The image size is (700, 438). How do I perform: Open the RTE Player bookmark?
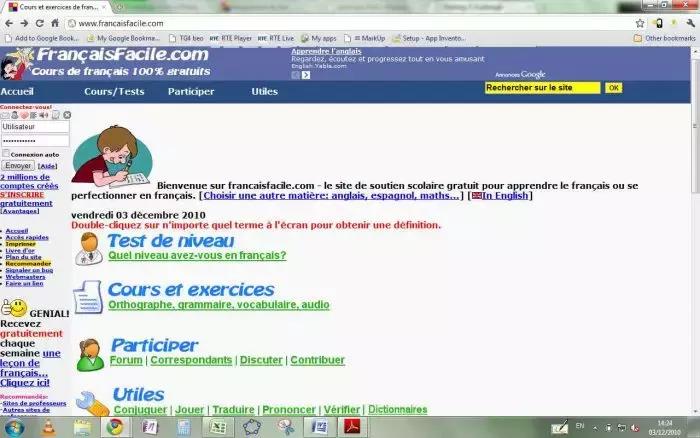(x=231, y=38)
